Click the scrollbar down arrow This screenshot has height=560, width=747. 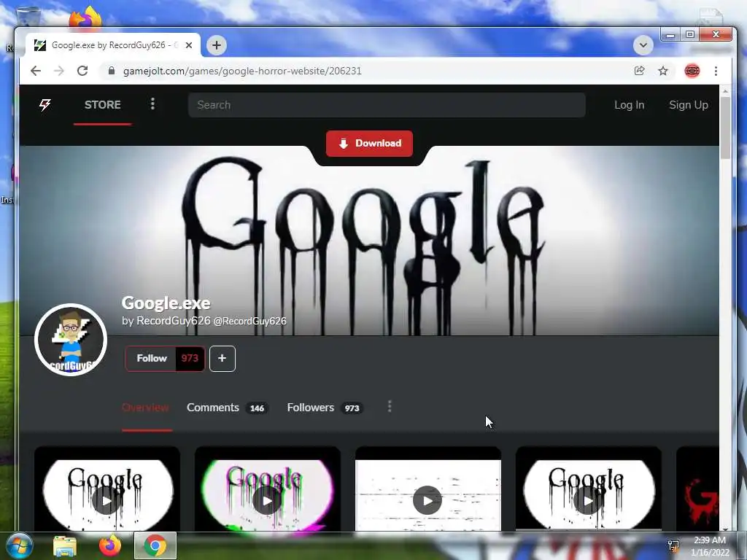[x=725, y=528]
